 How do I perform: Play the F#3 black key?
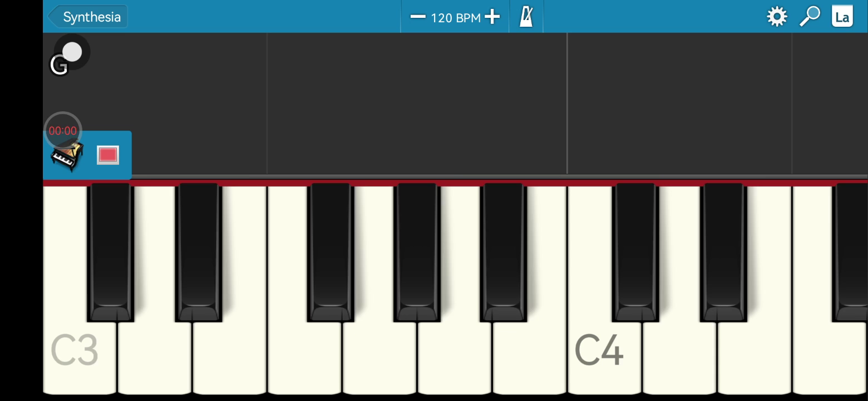pos(330,252)
